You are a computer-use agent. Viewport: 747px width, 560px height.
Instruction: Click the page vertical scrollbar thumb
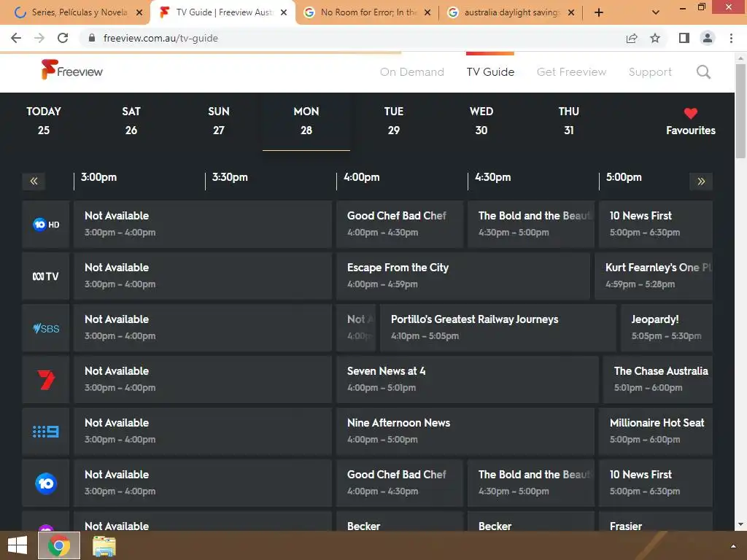point(740,111)
